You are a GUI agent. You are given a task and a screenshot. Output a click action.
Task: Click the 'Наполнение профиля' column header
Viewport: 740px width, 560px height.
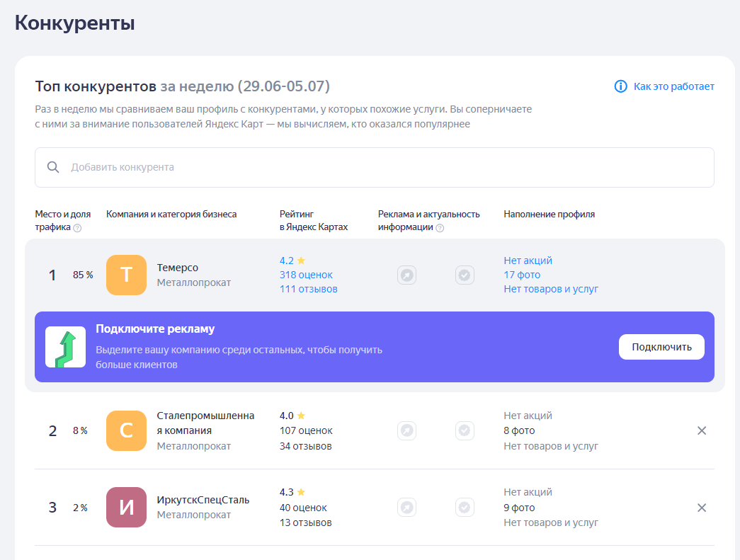549,215
